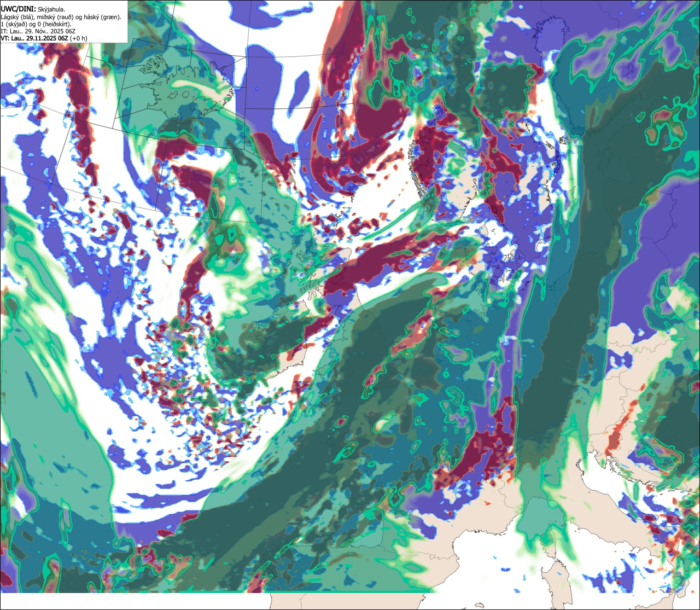Viewport: 700px width, 610px height.
Task: Click the word 'Skýjahula.' in legend
Action: pos(52,9)
